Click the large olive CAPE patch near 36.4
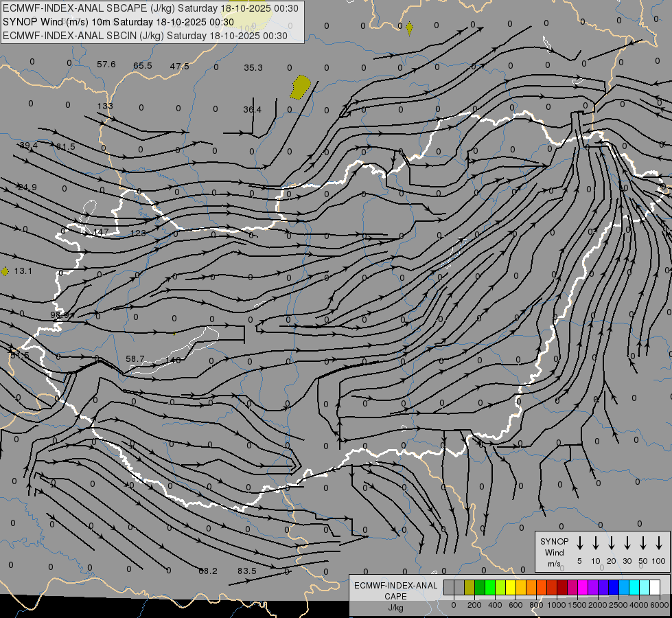The image size is (672, 618). [x=301, y=87]
